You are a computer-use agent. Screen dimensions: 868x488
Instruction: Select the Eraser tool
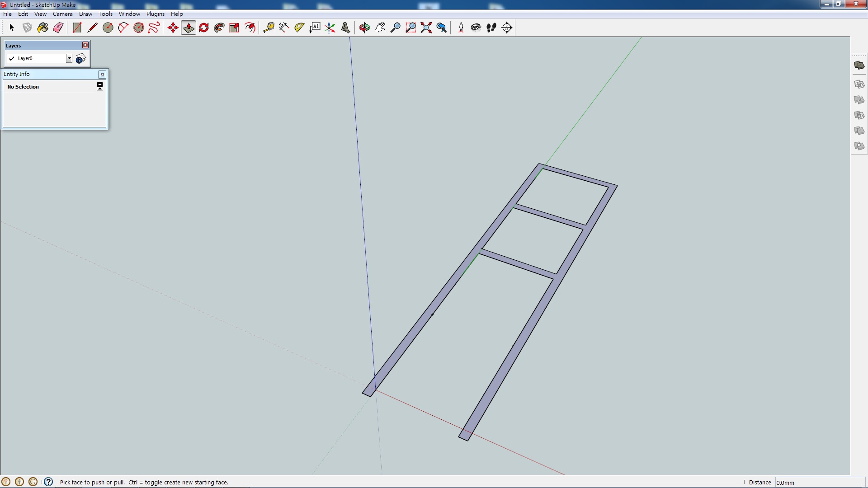(58, 28)
